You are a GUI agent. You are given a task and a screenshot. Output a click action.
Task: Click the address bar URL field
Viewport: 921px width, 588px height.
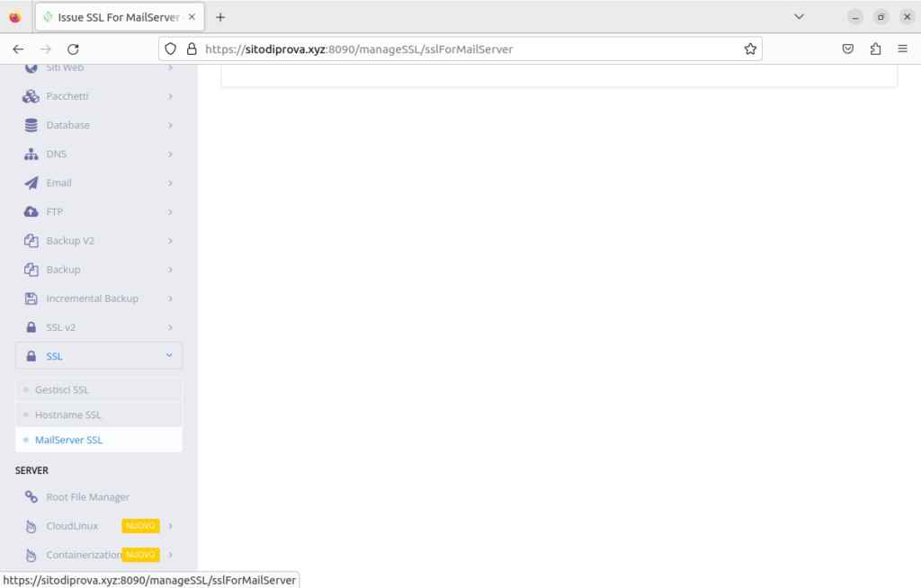coord(460,49)
